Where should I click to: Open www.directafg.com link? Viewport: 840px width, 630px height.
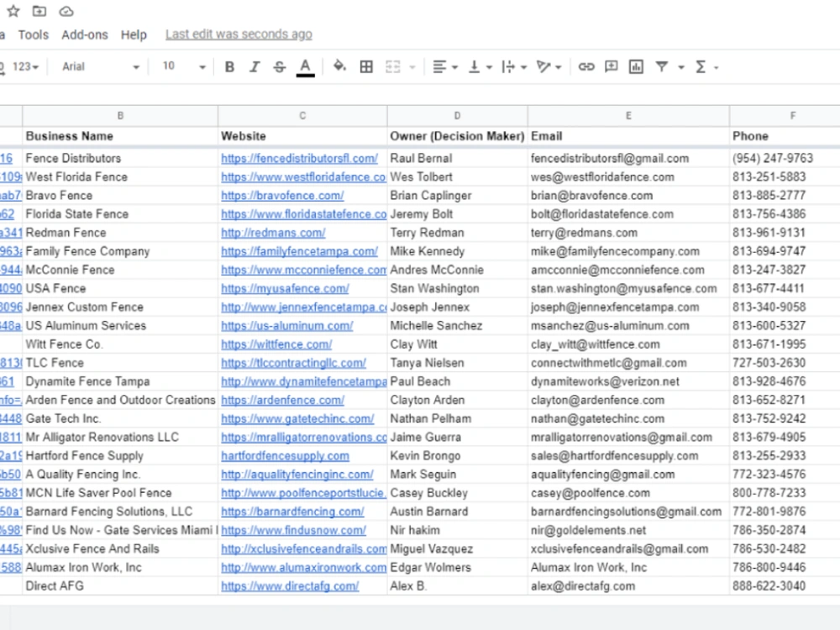(290, 586)
